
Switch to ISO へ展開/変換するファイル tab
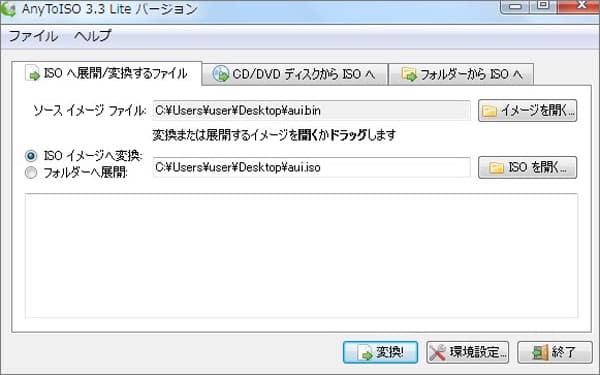point(106,73)
